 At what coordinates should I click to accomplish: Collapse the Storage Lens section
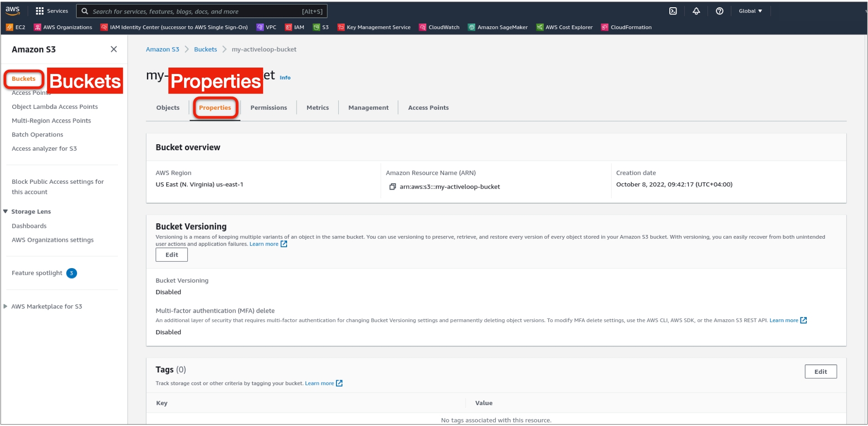[x=6, y=211]
